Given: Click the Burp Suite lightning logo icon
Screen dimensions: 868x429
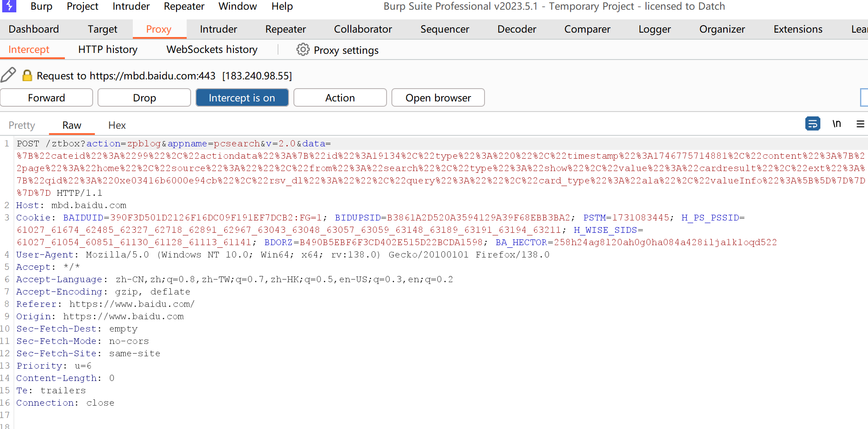Looking at the screenshot, I should [9, 6].
